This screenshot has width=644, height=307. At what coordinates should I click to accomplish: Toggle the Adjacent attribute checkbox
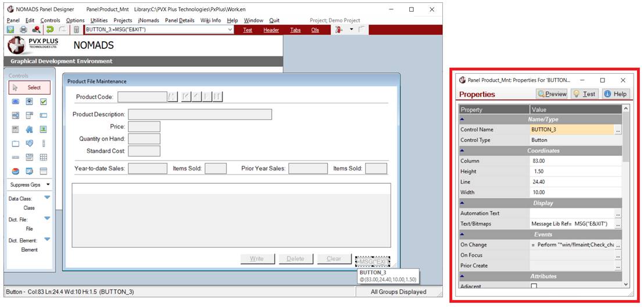click(534, 286)
